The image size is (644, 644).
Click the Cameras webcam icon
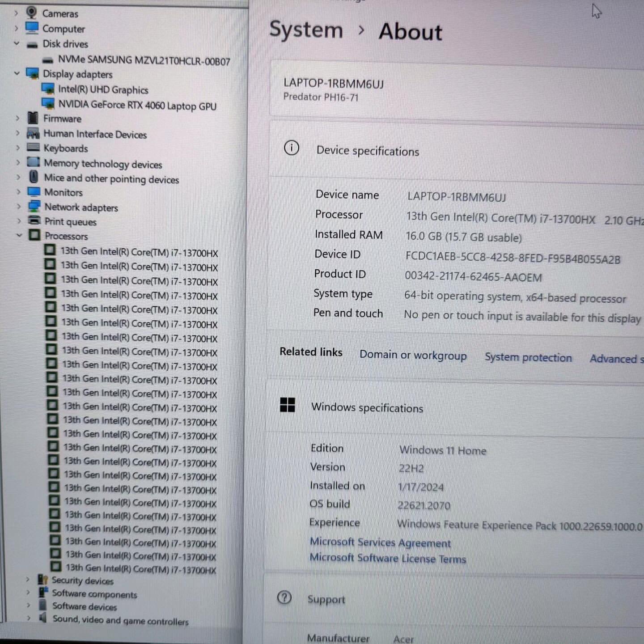click(x=32, y=13)
